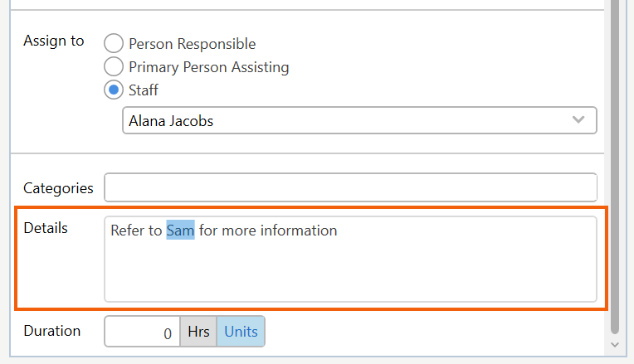Choose the Primary Person Assisting option
This screenshot has height=364, width=634.
click(114, 66)
